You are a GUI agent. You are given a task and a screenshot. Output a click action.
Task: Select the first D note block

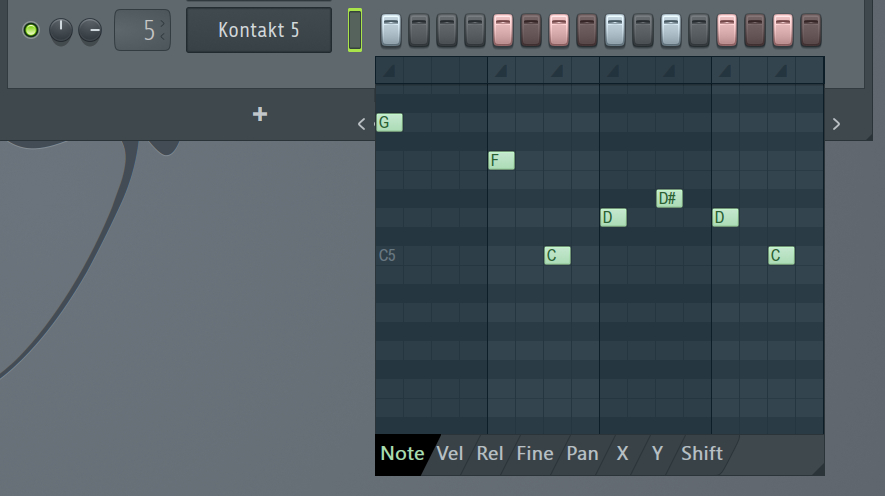click(613, 217)
